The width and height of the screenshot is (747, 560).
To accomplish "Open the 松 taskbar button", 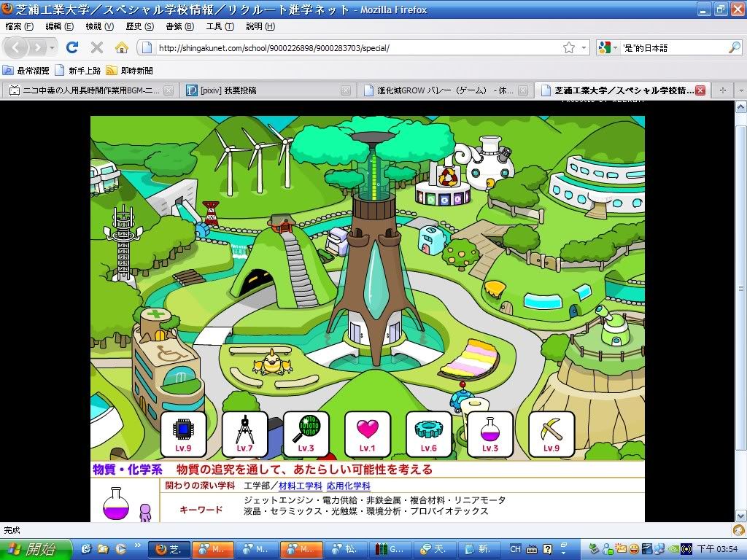I will point(346,550).
